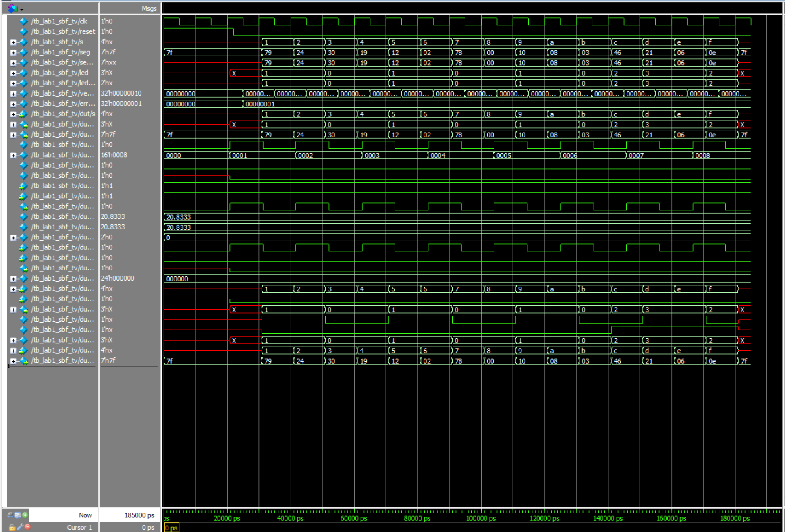785x532 pixels.
Task: Click the panel icon next to the sort icon
Action: pyautogui.click(x=17, y=515)
